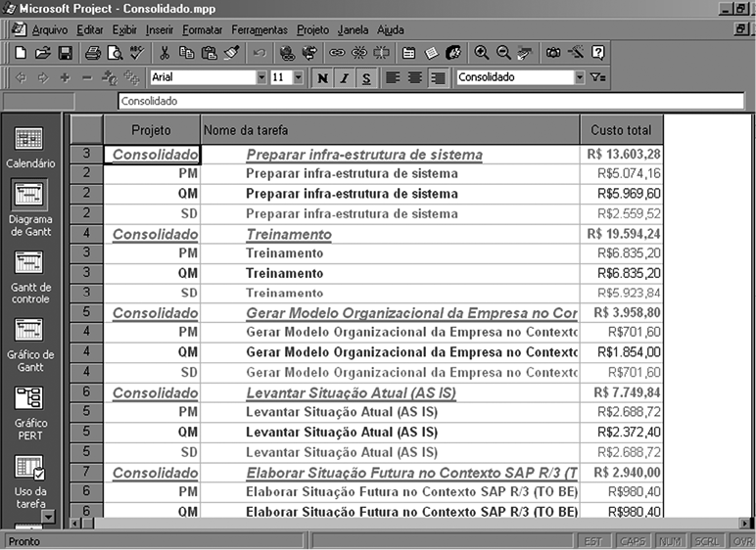Toggle italic (I) formatting
Screen dimensions: 756x550
(345, 78)
